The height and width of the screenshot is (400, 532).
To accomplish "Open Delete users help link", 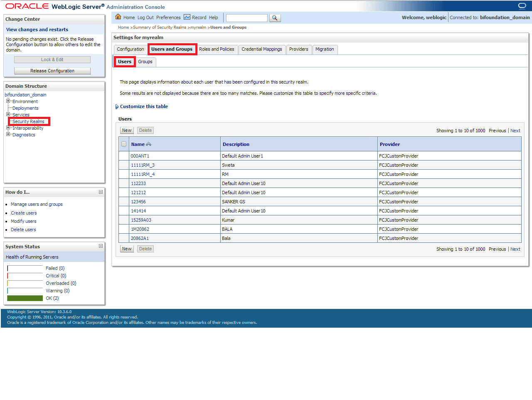I will (23, 230).
